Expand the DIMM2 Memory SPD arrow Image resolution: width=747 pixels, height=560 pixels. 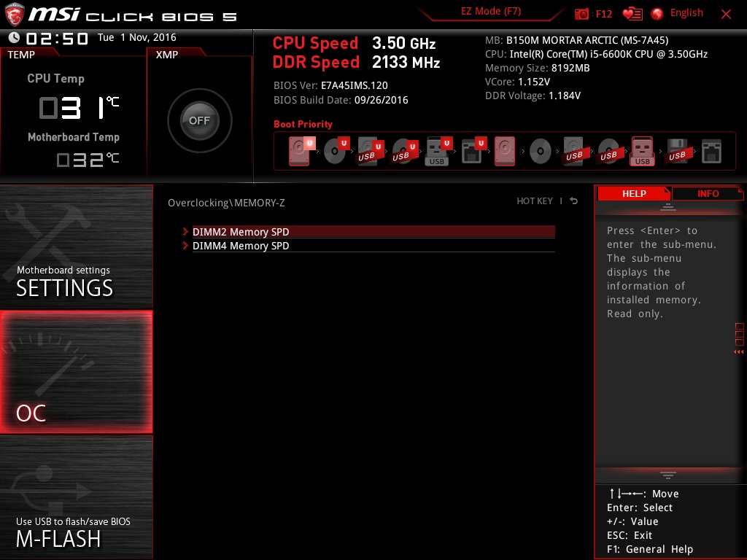pyautogui.click(x=185, y=231)
